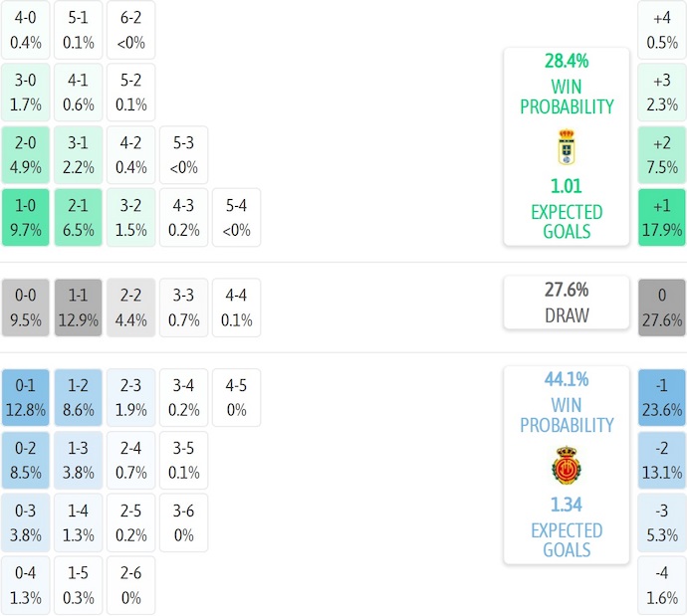The width and height of the screenshot is (687, 616).
Task: Click the Real Oviedo club crest
Action: (567, 147)
